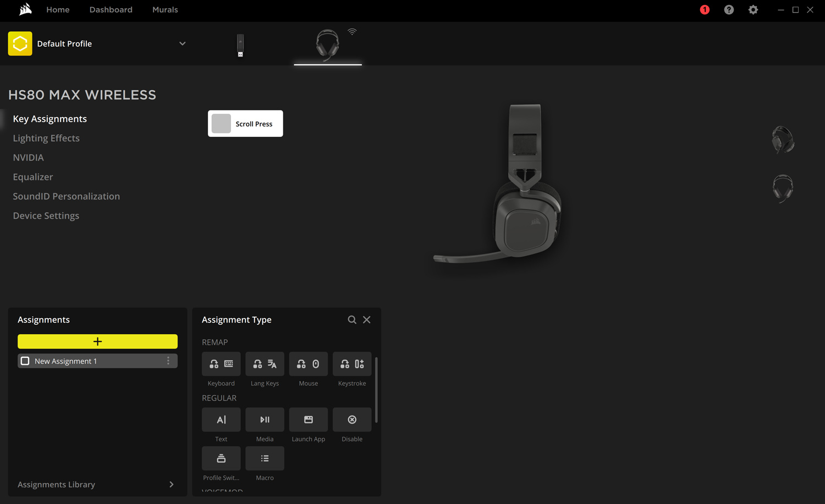Choose Launch App assignment type
This screenshot has height=504, width=825.
click(309, 419)
